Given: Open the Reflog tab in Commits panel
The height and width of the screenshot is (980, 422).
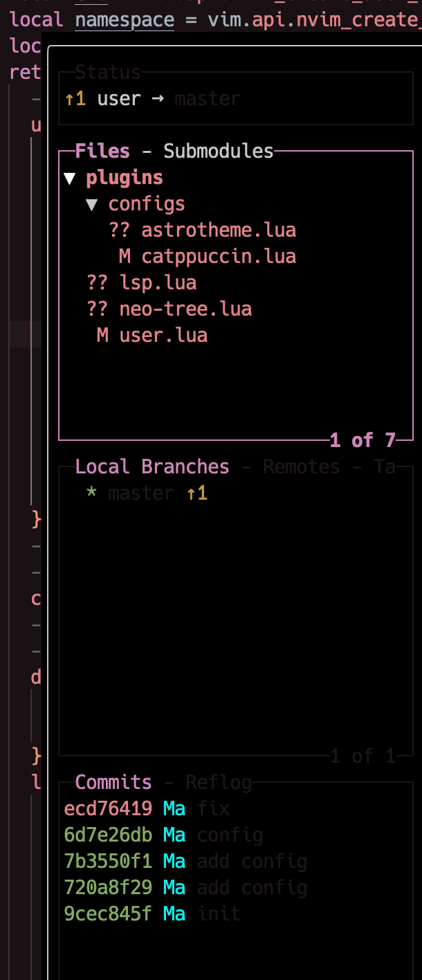Looking at the screenshot, I should point(219,781).
